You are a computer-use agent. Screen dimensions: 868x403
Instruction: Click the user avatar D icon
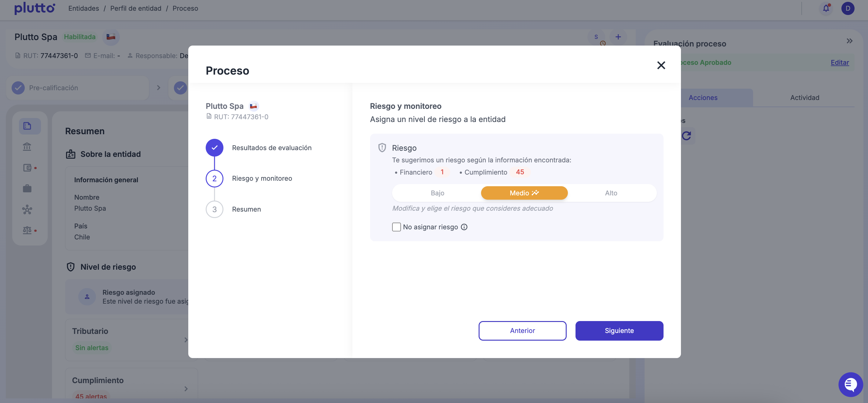848,9
